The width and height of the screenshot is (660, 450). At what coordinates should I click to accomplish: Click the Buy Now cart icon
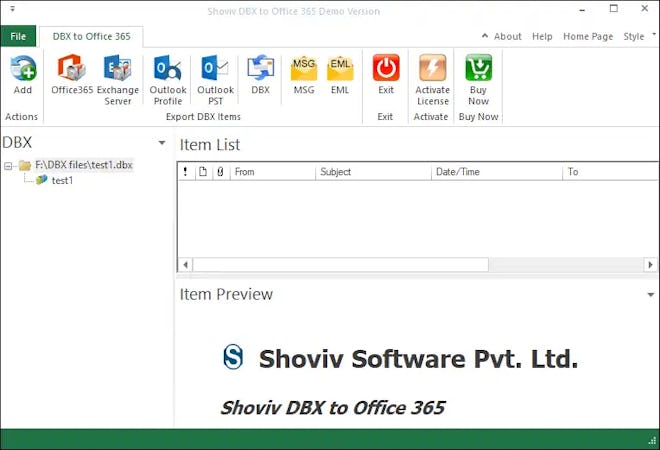(x=479, y=68)
